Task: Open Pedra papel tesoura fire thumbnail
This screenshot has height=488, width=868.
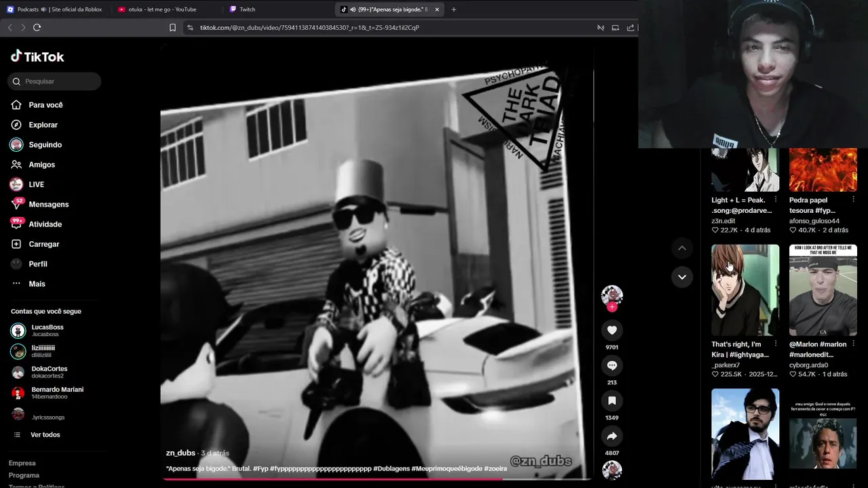Action: pos(823,169)
